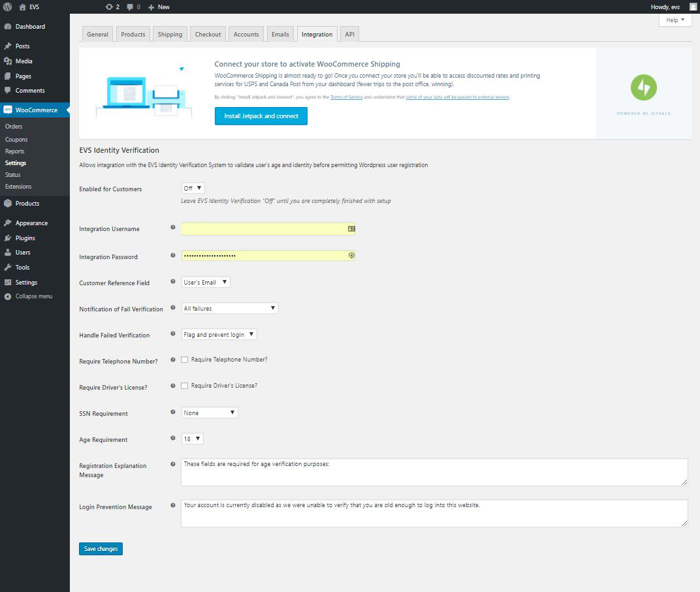Viewport: 700px width, 592px height.
Task: Select the Integration tab
Action: point(317,35)
